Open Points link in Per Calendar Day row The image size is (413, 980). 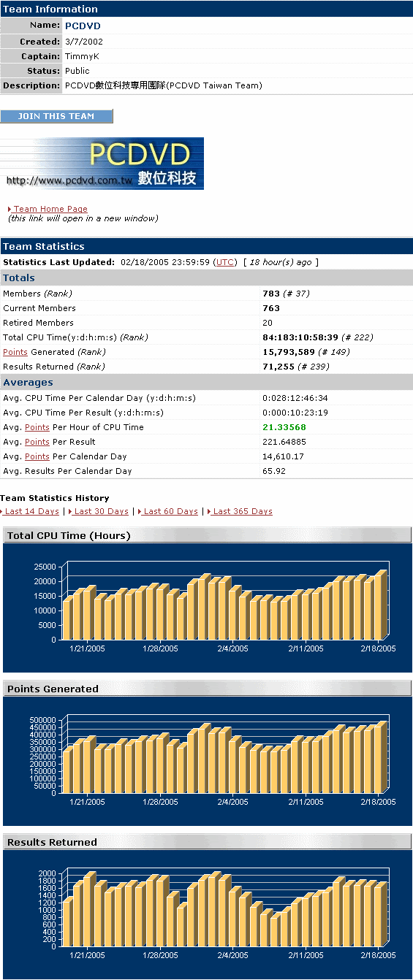click(37, 456)
